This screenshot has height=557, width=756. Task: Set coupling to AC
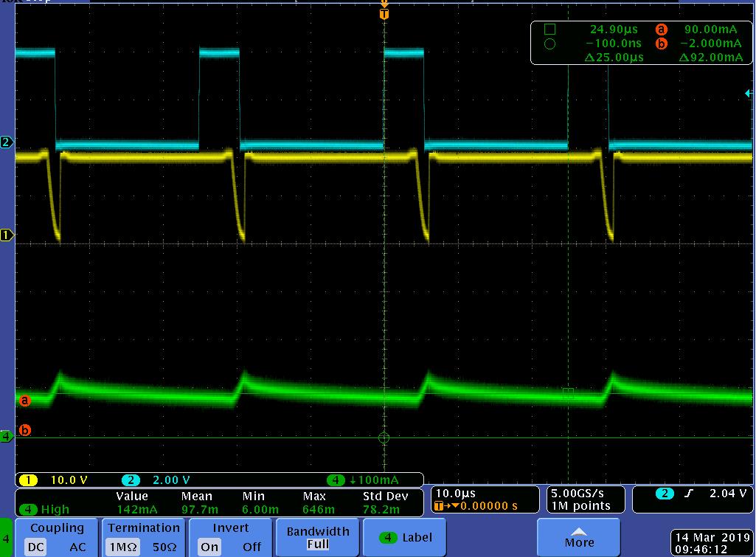pos(77,547)
